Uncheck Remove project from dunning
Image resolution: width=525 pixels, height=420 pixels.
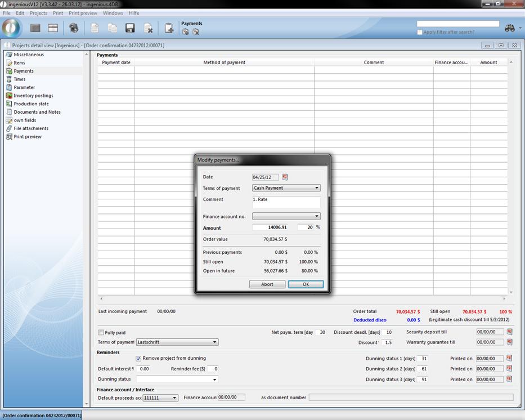pyautogui.click(x=138, y=358)
